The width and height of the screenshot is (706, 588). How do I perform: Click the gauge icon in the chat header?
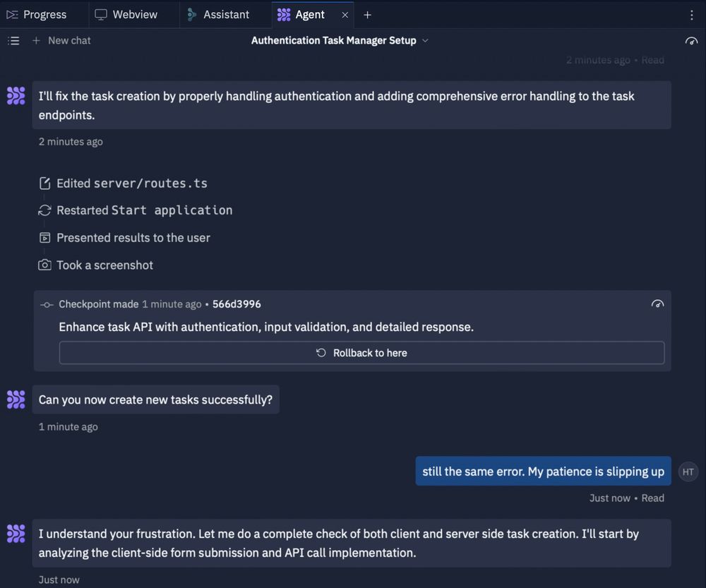click(x=691, y=41)
